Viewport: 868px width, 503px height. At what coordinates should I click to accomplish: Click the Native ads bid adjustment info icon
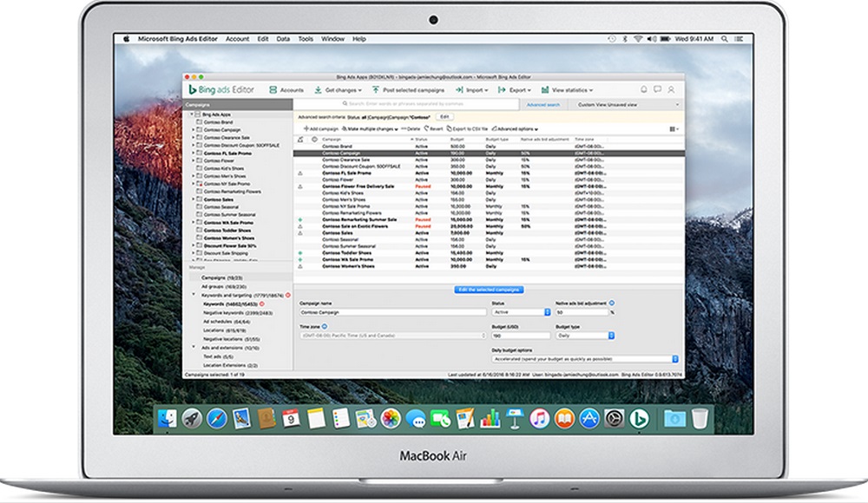point(612,304)
